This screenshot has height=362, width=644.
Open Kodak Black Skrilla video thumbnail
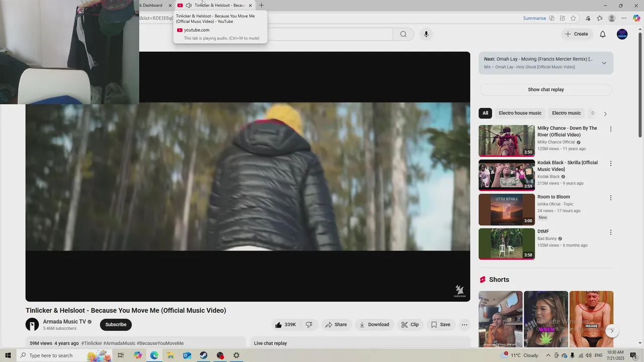507,175
